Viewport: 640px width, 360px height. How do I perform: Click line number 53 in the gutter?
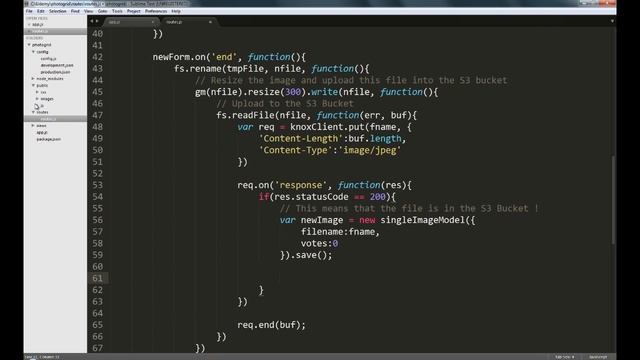pos(98,185)
